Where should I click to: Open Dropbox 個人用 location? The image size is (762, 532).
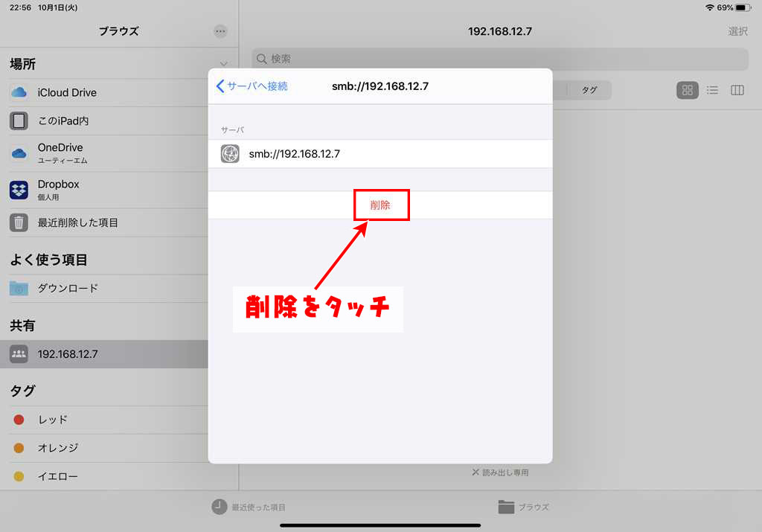(108, 190)
